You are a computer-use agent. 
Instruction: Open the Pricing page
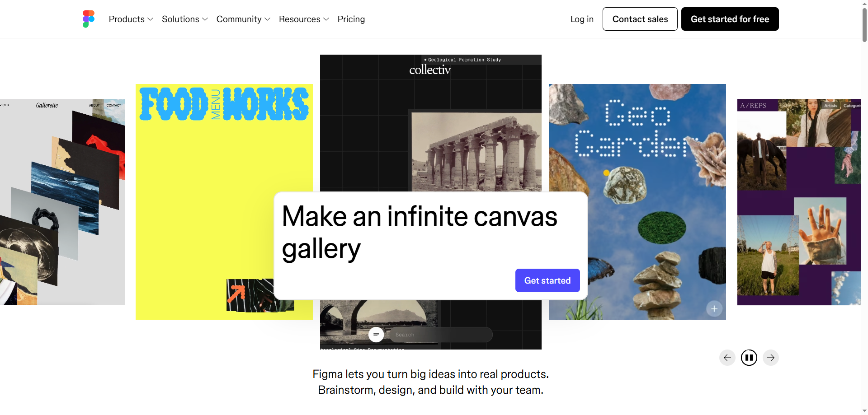click(x=351, y=19)
